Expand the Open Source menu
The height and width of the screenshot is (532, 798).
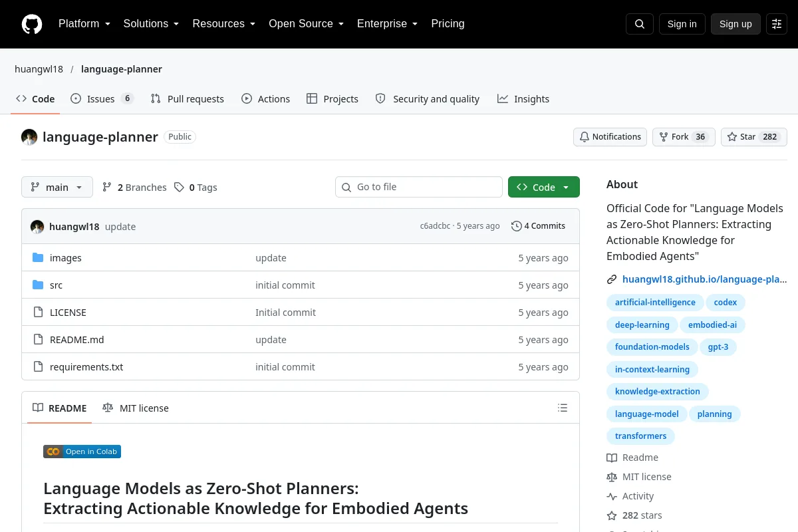tap(306, 24)
